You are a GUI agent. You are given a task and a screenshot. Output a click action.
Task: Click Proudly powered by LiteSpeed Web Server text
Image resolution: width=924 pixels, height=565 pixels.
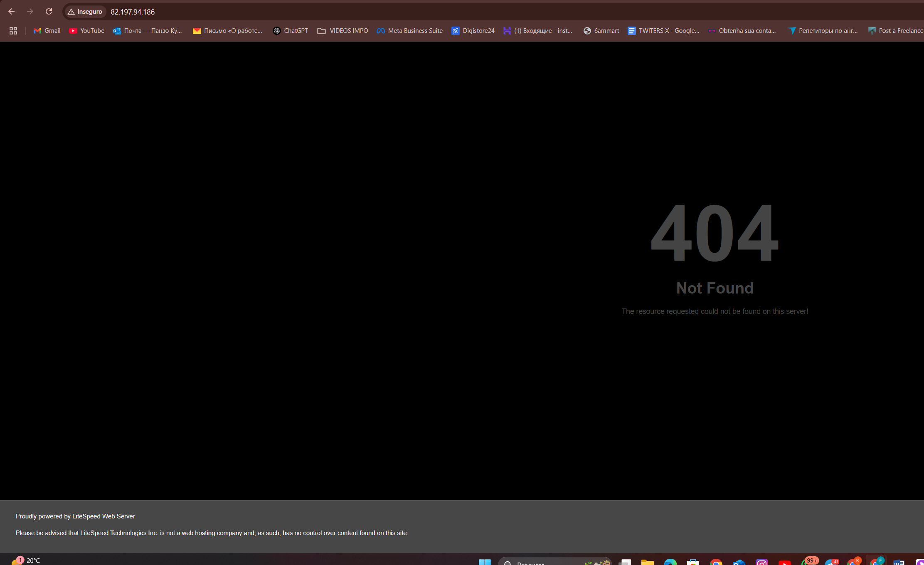pos(75,516)
